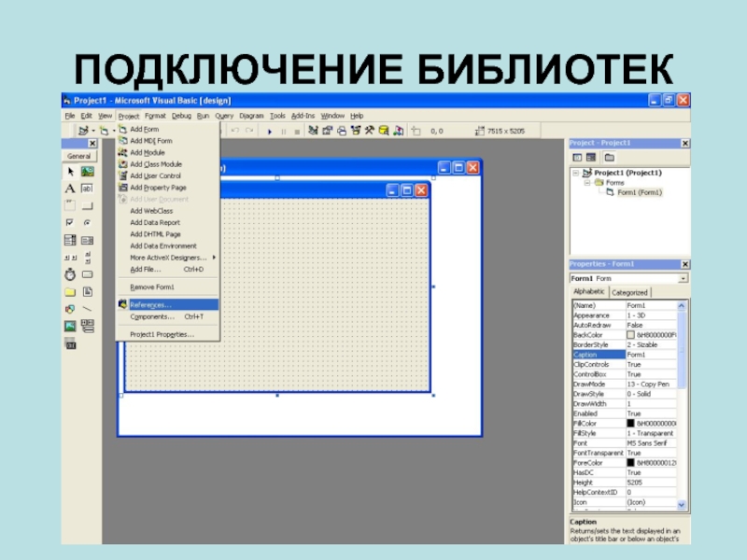Viewport: 747px width, 560px height.
Task: Select the Label tool (letter A)
Action: point(69,189)
